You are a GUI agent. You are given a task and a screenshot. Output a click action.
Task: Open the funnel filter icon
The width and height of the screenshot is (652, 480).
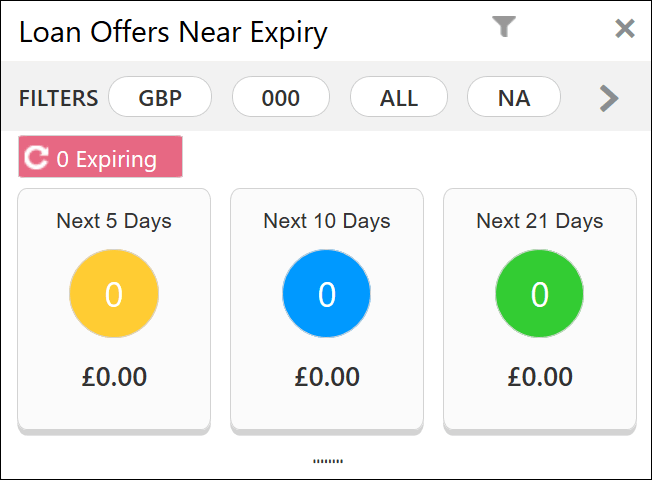pos(504,27)
